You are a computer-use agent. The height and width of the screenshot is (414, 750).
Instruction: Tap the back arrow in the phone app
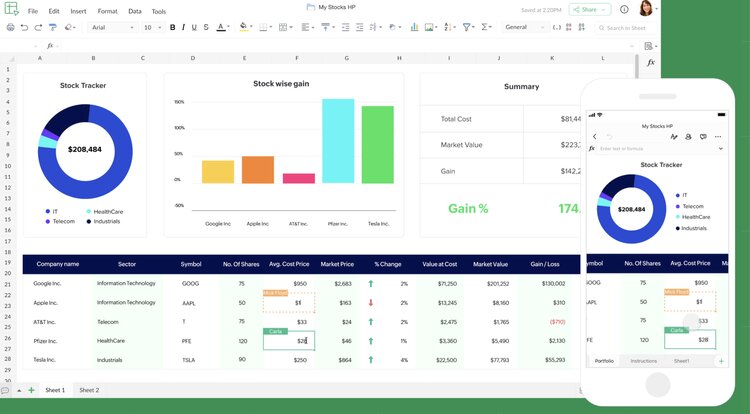595,137
